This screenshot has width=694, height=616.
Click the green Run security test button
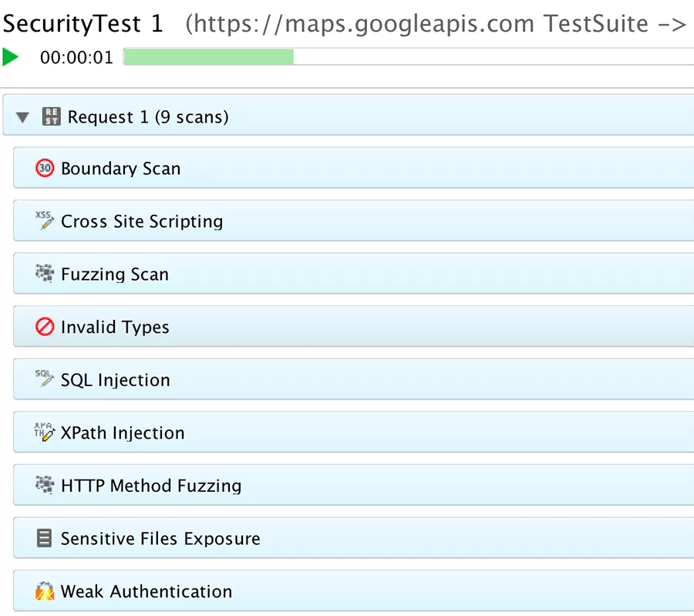tap(11, 57)
